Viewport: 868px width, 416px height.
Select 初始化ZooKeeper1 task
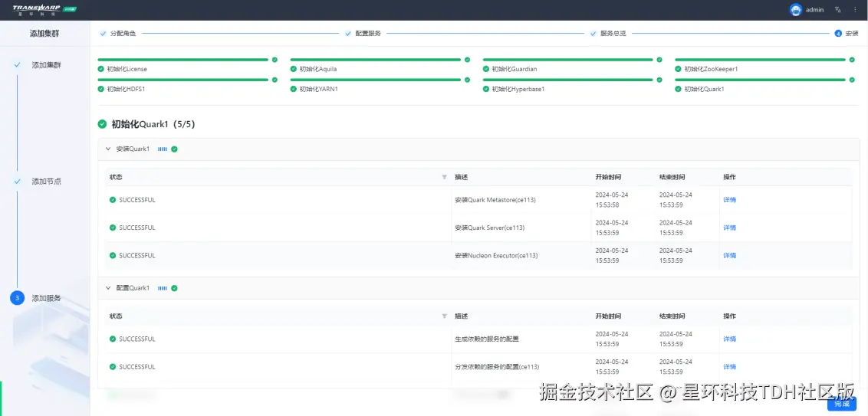coord(711,69)
